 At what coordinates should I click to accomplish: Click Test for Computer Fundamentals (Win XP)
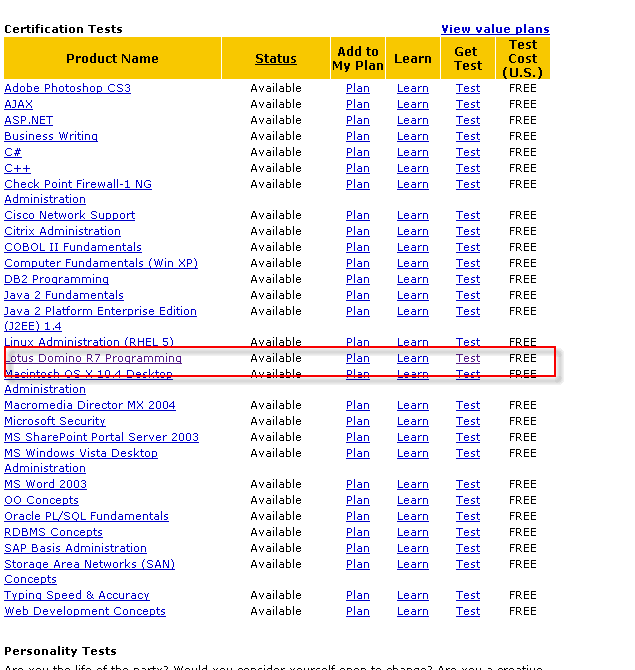point(468,263)
